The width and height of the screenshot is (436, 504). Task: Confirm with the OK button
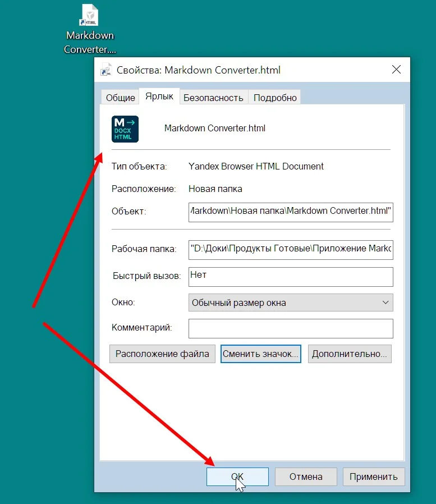tap(237, 476)
